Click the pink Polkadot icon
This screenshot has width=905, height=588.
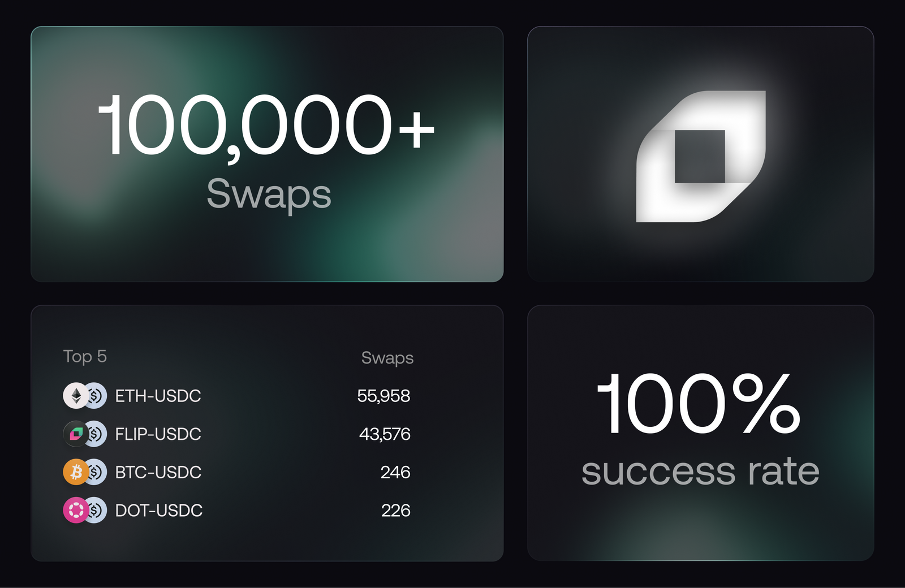point(76,510)
